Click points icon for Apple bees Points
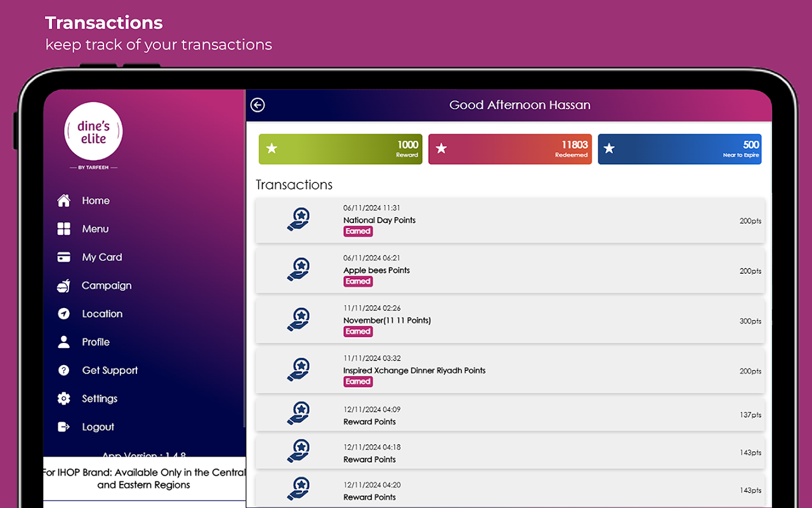The image size is (812, 508). (299, 270)
